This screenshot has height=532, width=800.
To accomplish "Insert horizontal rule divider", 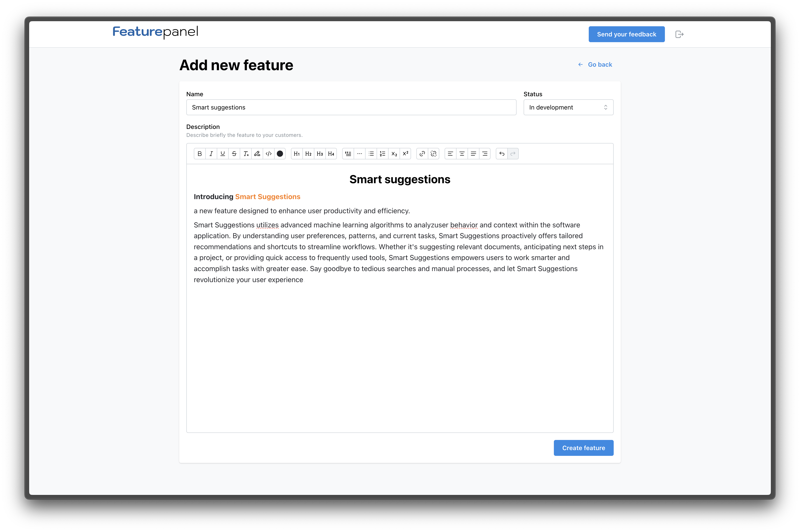I will (x=360, y=154).
